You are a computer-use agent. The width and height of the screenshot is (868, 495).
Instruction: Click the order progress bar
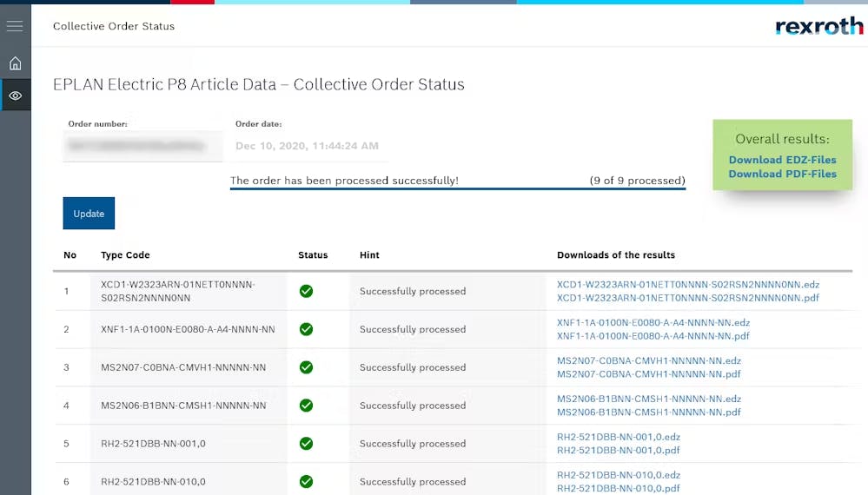click(x=458, y=188)
